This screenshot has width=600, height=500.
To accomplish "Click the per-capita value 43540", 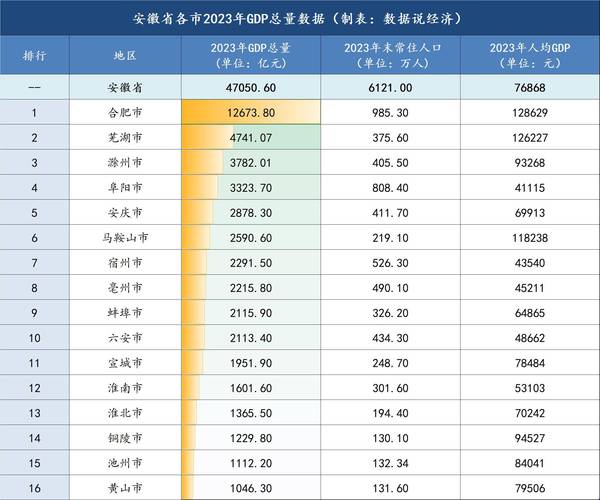I will pos(530,263).
